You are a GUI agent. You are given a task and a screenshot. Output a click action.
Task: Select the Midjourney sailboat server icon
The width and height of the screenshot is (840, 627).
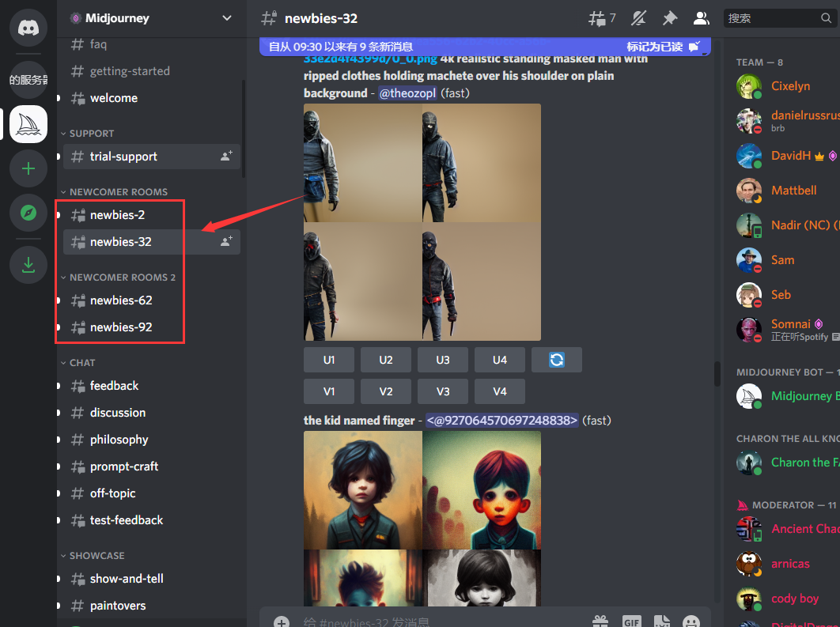(x=28, y=124)
